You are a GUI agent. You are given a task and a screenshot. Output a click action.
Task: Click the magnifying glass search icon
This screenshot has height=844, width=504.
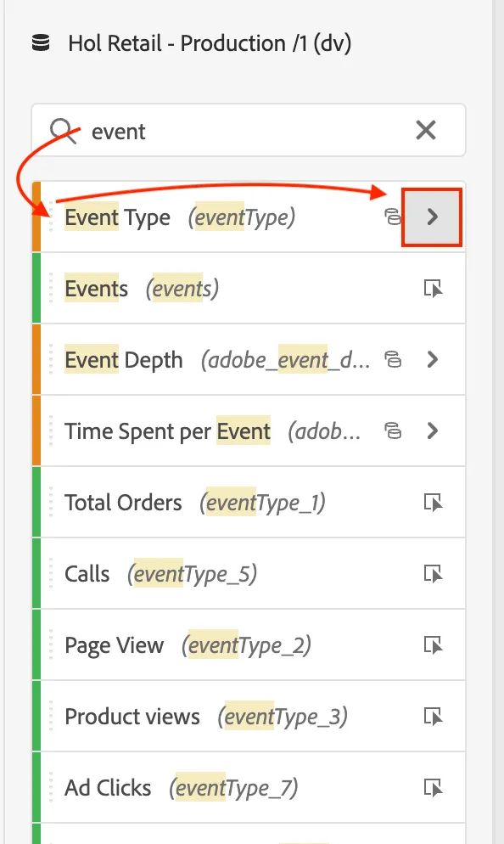pyautogui.click(x=64, y=131)
